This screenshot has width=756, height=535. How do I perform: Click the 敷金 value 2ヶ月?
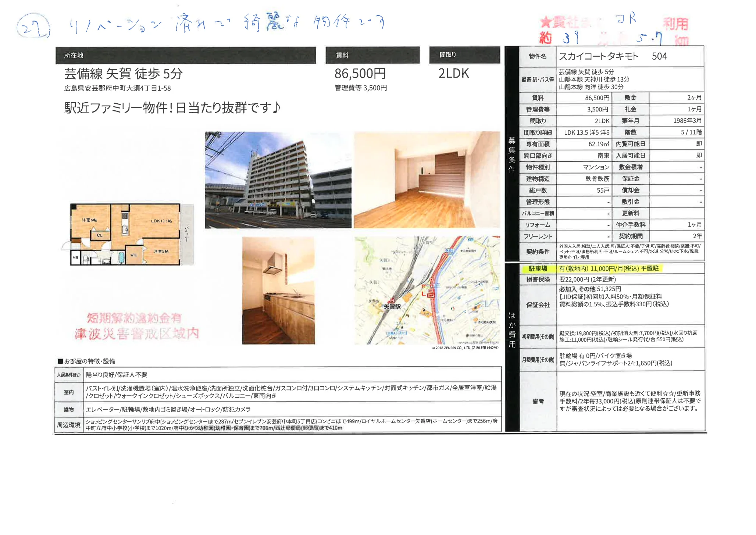(x=694, y=97)
